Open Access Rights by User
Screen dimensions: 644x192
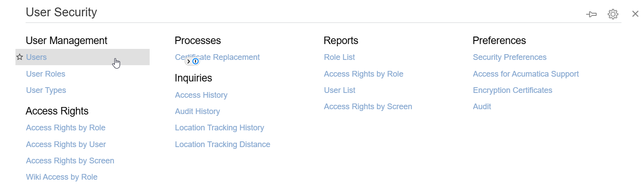point(66,144)
